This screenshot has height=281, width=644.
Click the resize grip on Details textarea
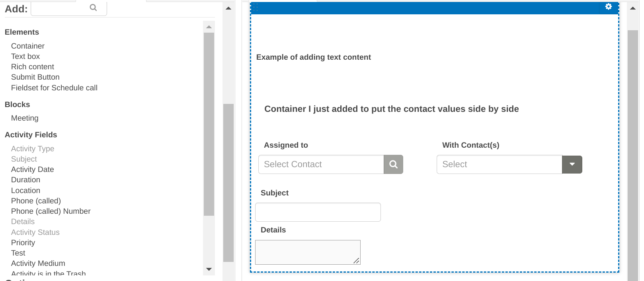356,261
